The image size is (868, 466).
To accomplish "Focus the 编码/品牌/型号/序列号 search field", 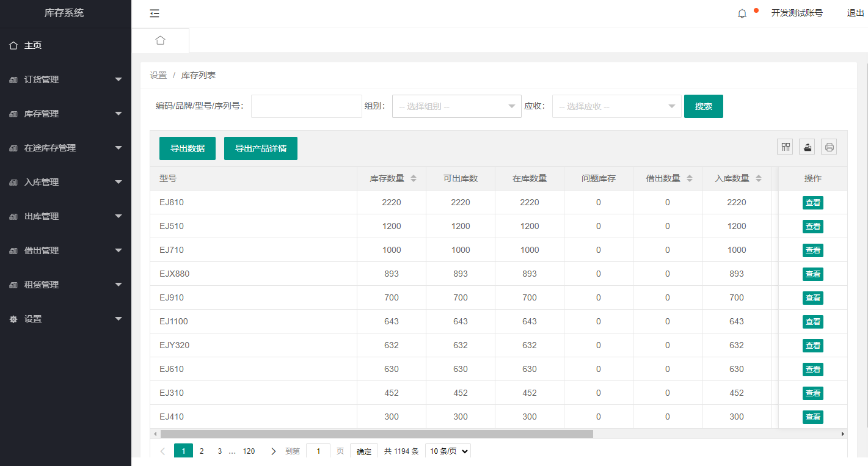I will [307, 106].
